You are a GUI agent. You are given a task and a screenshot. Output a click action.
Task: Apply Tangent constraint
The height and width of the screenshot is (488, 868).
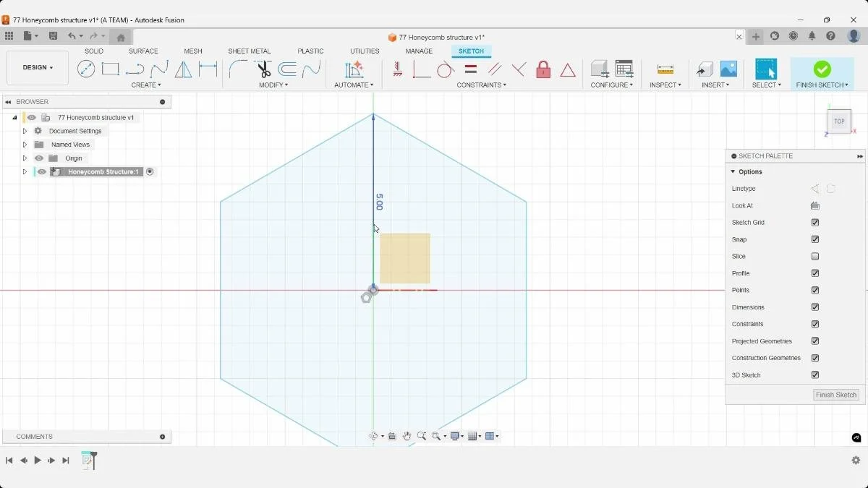[446, 69]
